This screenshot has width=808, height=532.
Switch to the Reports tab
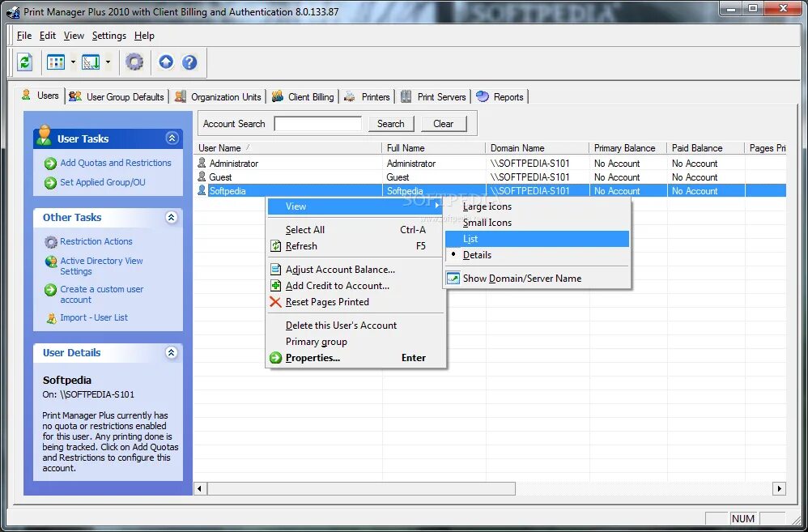500,97
